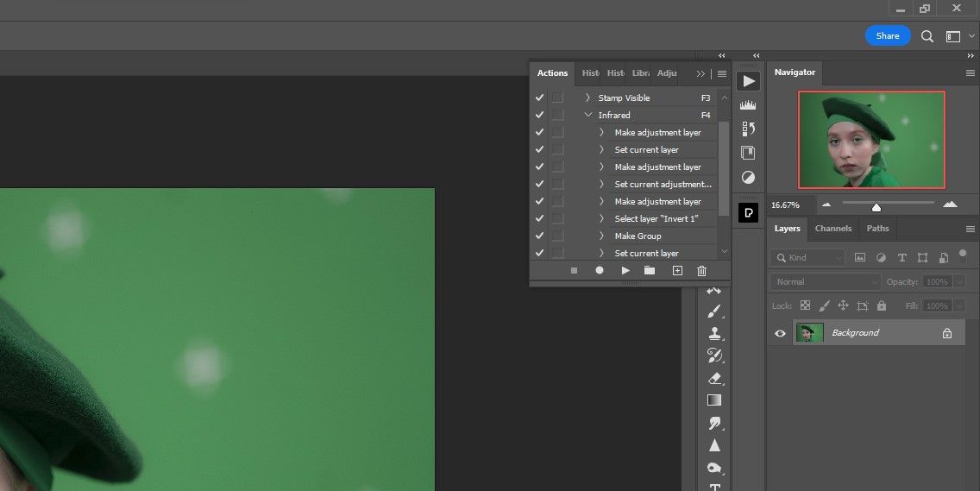Viewport: 980px width, 491px height.
Task: Show more panel tabs with double chevron
Action: pos(700,73)
